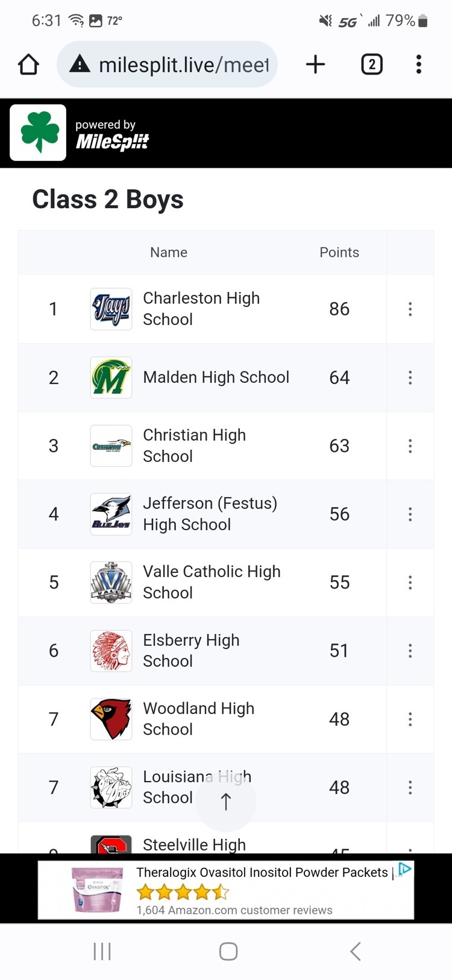This screenshot has width=452, height=980.
Task: Tap the scroll-to-top arrow button
Action: click(x=226, y=801)
